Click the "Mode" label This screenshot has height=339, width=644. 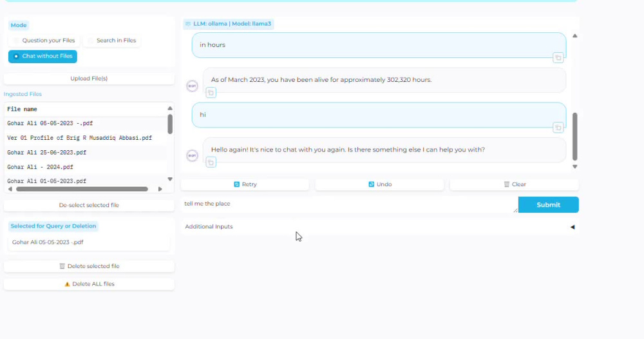(19, 25)
